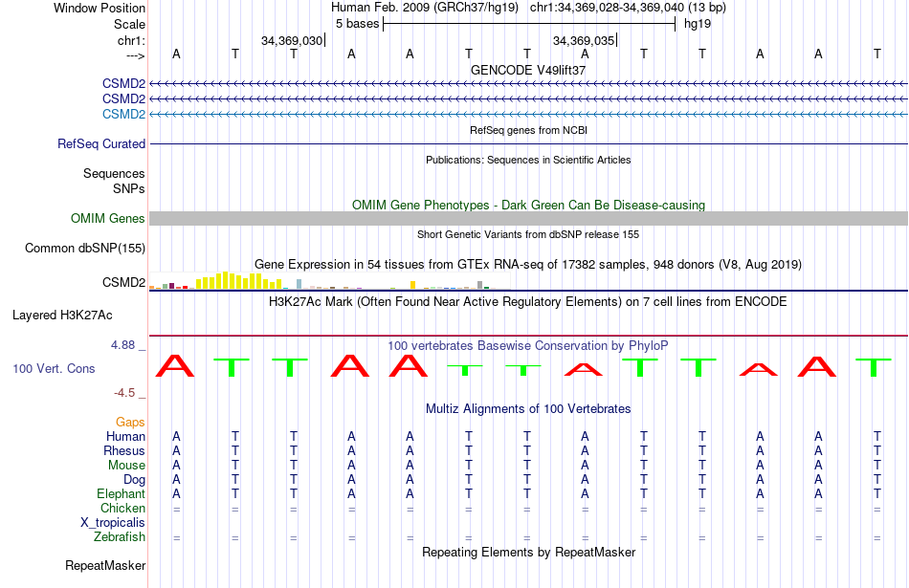Select the Elephant species row label
Image resolution: width=909 pixels, height=588 pixels.
tap(122, 494)
